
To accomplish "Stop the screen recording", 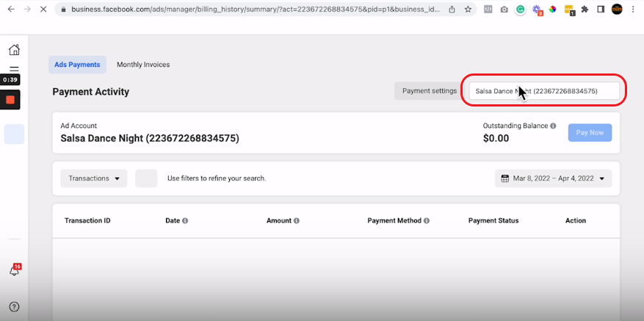I will click(x=10, y=99).
